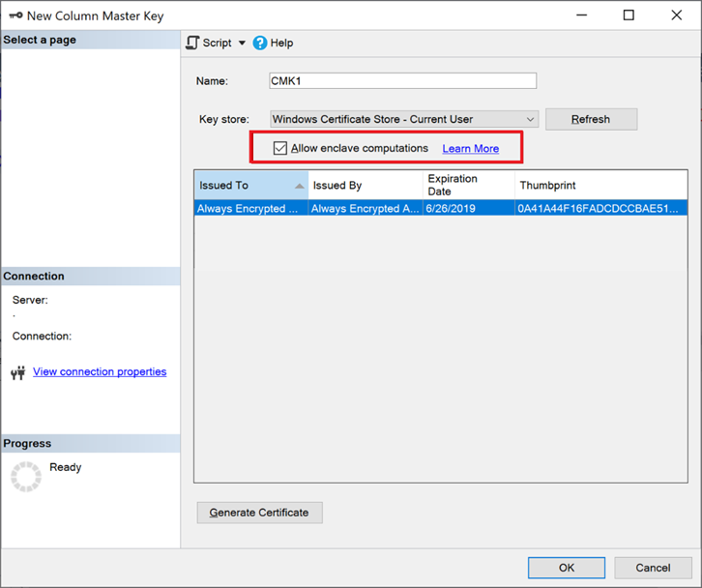Close the New Column Master Key dialog
Image resolution: width=702 pixels, height=588 pixels.
coord(677,15)
